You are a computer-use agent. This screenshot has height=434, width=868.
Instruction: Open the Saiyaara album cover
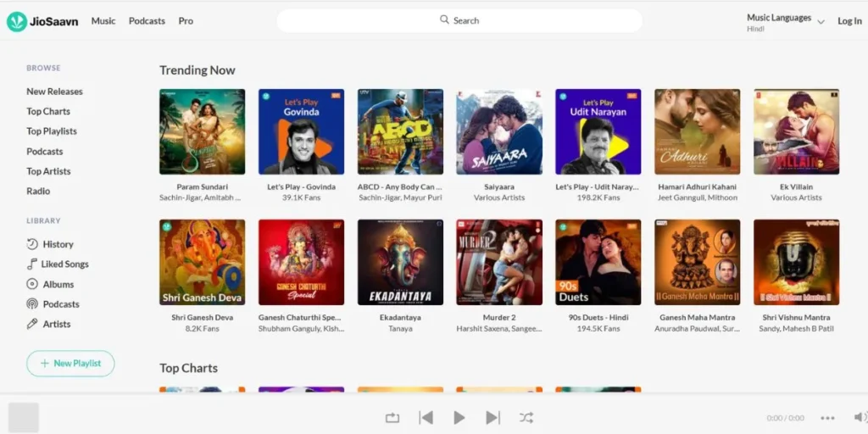[x=499, y=131]
